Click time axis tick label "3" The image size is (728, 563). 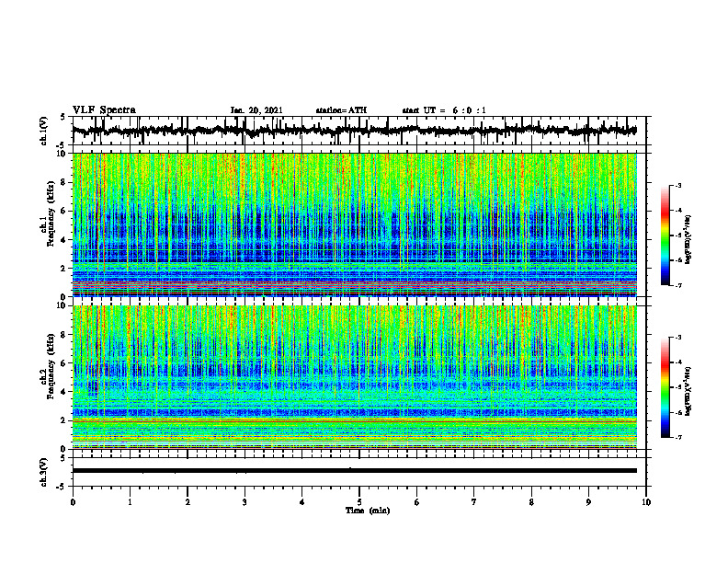245,502
